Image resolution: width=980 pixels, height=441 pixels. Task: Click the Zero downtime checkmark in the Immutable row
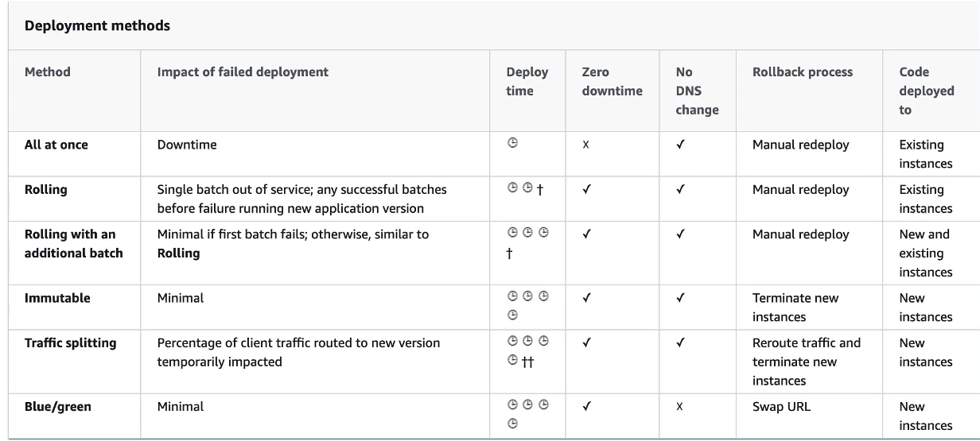pyautogui.click(x=587, y=298)
